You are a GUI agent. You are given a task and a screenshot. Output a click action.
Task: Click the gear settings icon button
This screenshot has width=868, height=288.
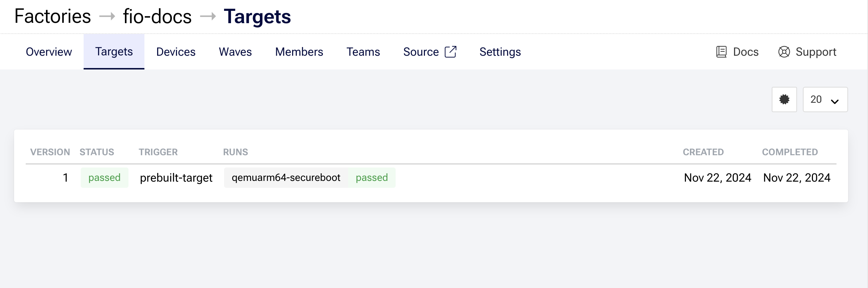click(x=784, y=99)
